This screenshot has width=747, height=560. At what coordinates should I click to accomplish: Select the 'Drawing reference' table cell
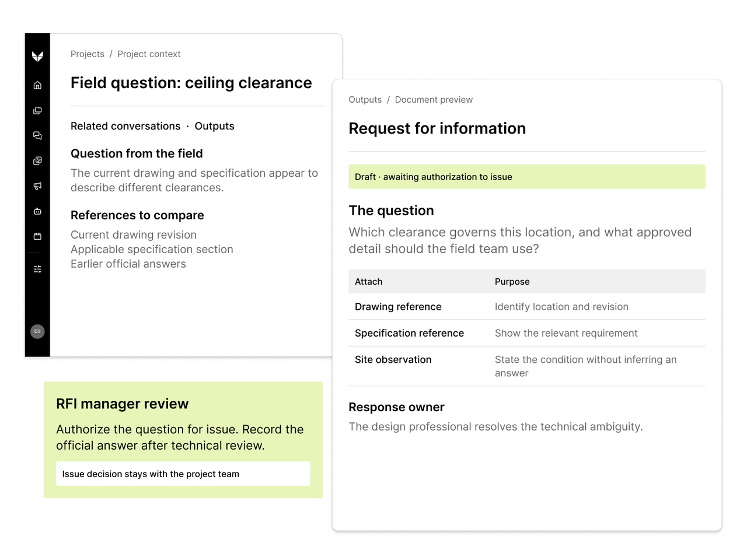click(x=398, y=307)
